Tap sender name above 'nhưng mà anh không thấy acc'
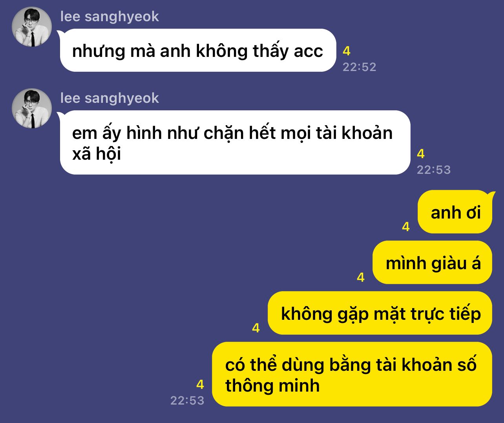The width and height of the screenshot is (504, 423). [x=110, y=16]
